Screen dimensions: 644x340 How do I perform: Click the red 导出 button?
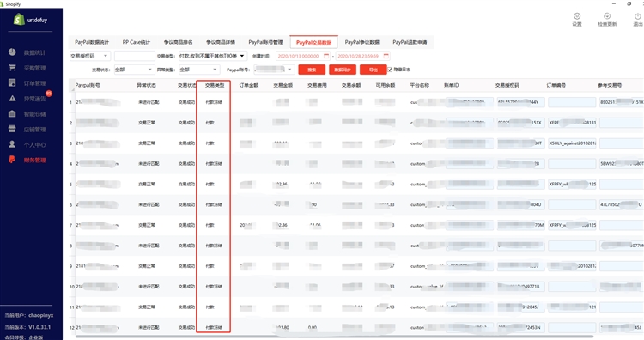point(374,70)
